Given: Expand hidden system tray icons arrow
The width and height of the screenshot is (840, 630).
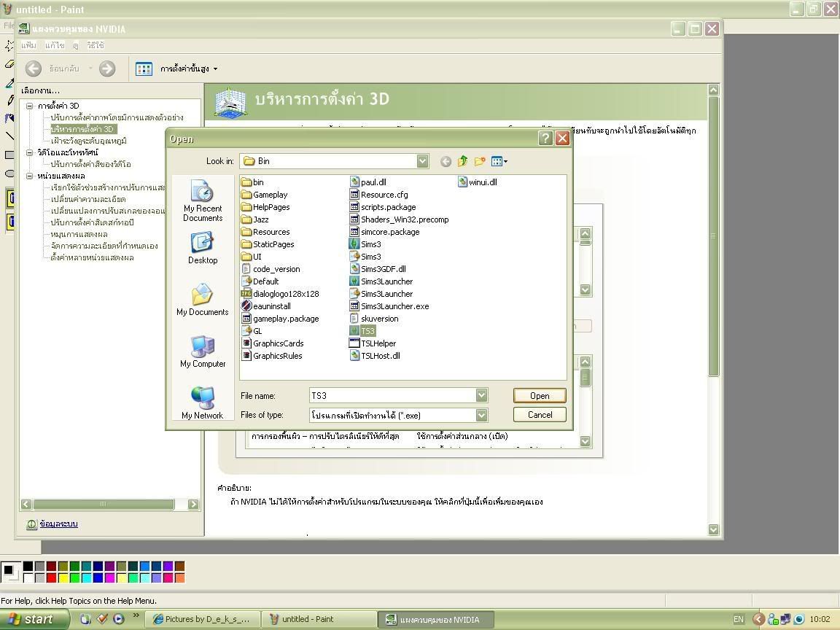Looking at the screenshot, I should tap(758, 619).
